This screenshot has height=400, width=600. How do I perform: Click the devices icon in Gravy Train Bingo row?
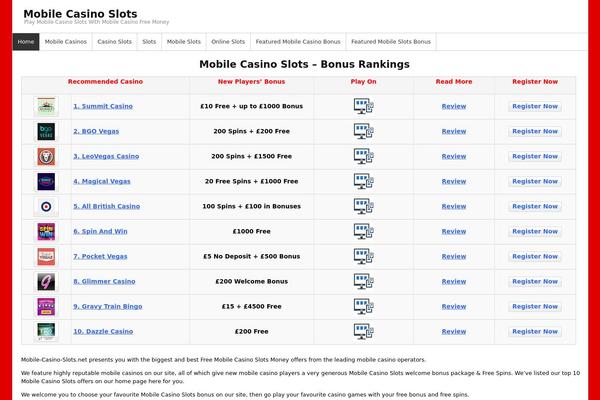364,307
